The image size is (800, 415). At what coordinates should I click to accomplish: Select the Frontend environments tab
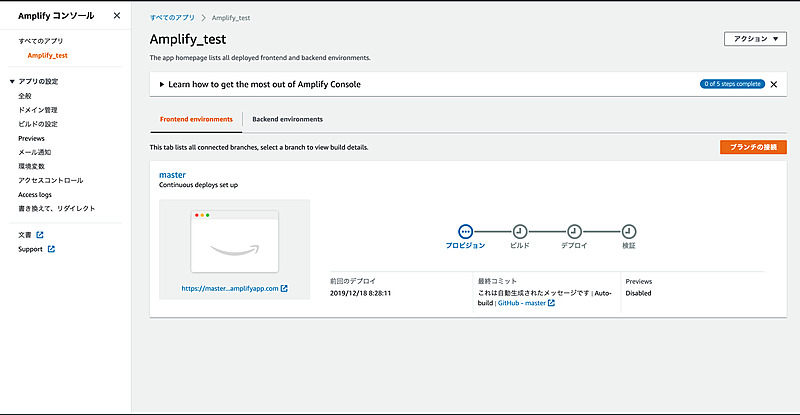pos(196,119)
